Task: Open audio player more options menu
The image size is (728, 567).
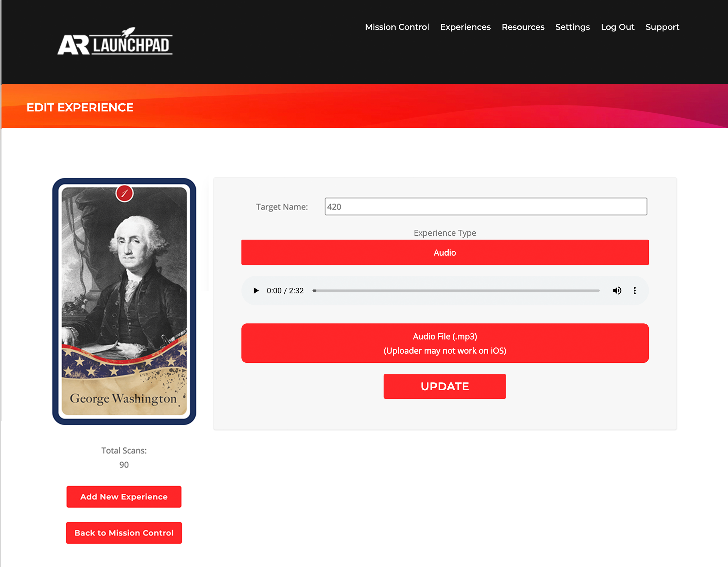Action: coord(635,290)
